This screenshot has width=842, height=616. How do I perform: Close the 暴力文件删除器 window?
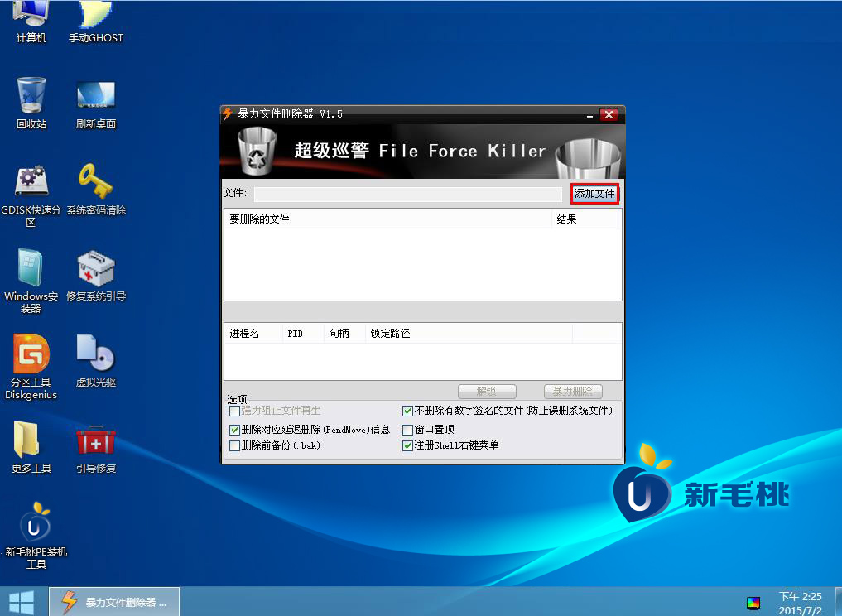(x=609, y=114)
